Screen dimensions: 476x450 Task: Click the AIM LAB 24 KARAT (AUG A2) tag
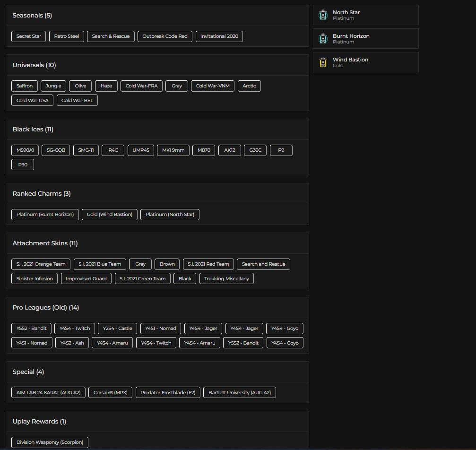point(49,393)
